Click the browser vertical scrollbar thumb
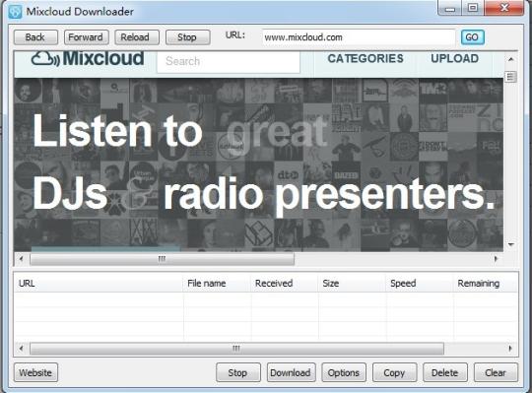 tap(510, 77)
